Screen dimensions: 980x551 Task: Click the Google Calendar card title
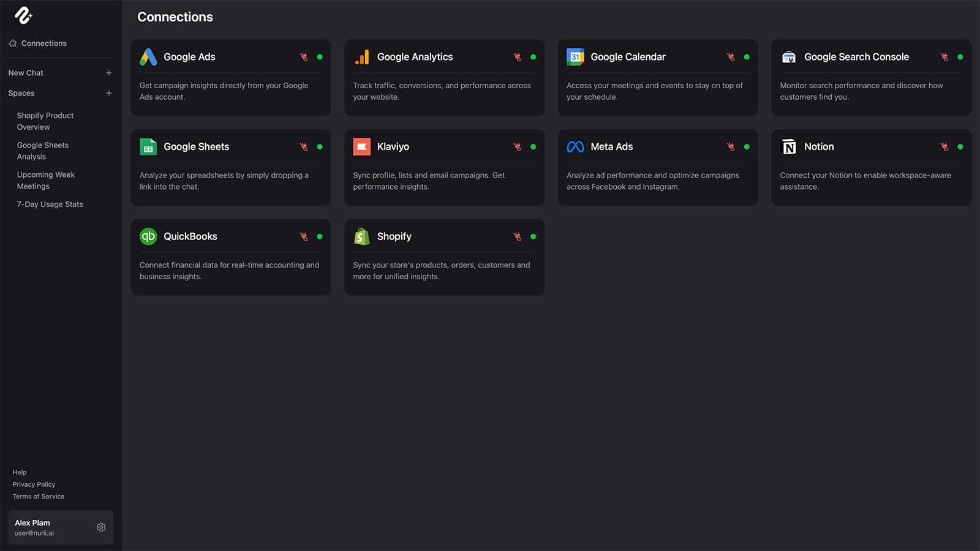(x=628, y=57)
